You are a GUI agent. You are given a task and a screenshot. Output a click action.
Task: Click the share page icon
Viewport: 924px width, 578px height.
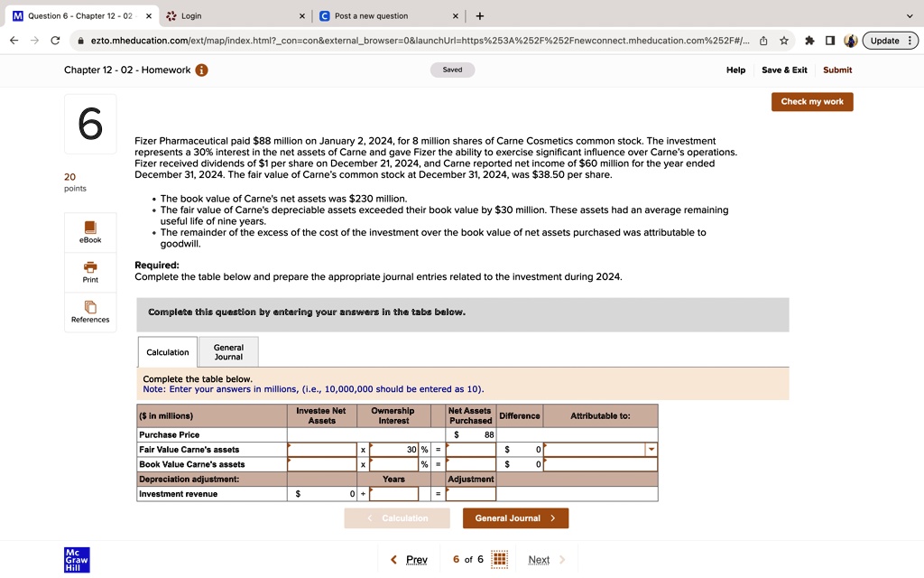pos(763,41)
